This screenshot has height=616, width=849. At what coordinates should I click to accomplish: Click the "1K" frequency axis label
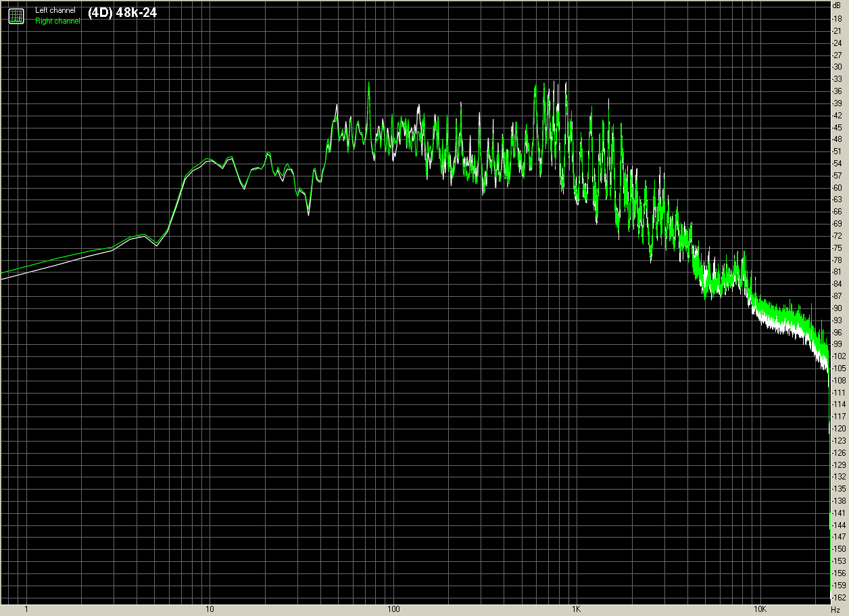[x=577, y=610]
